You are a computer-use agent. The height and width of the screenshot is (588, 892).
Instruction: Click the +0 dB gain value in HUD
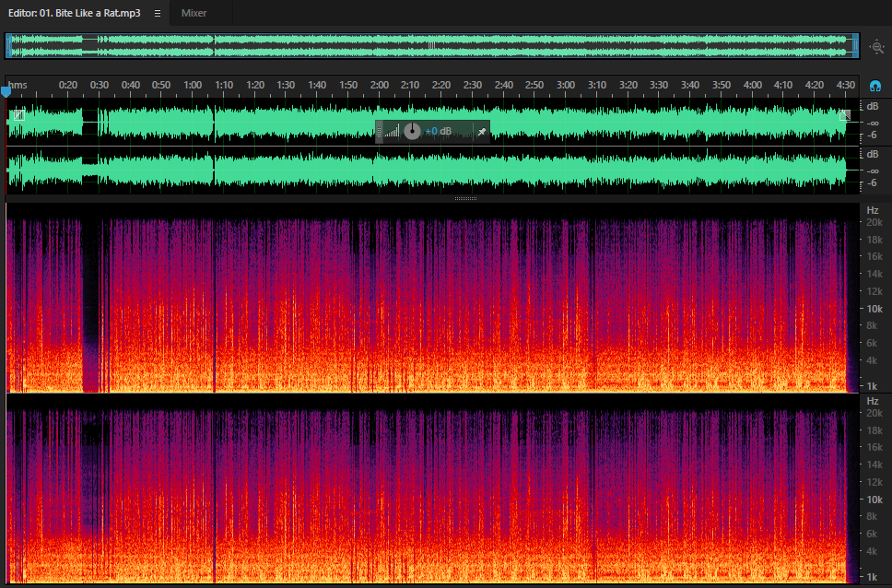pos(438,132)
